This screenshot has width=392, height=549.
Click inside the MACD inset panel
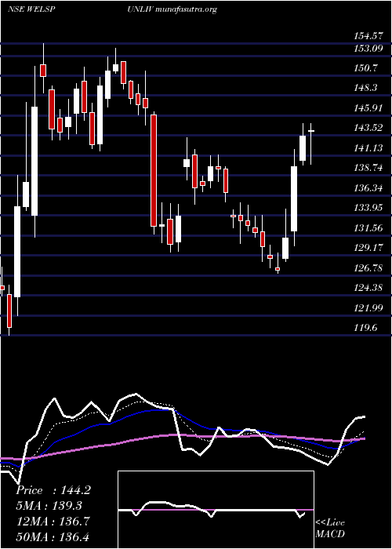tap(216, 510)
